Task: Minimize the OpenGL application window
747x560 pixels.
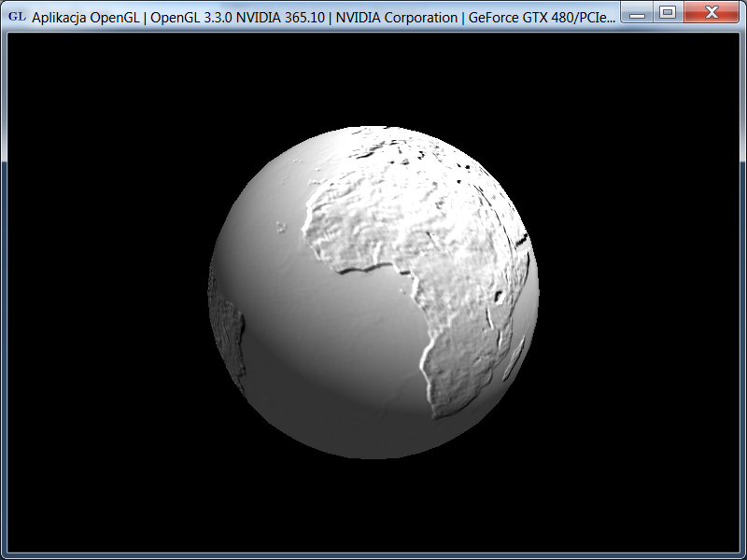Action: tap(638, 13)
